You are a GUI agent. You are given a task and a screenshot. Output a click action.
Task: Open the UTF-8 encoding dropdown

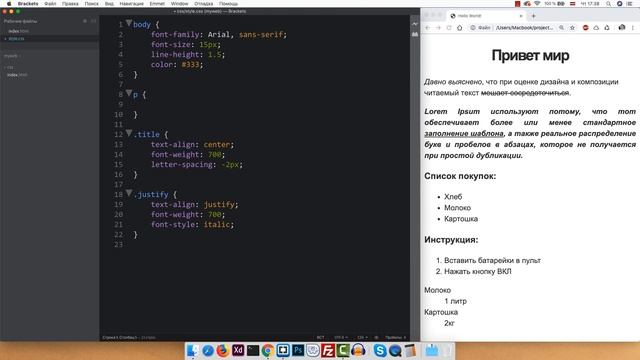340,338
